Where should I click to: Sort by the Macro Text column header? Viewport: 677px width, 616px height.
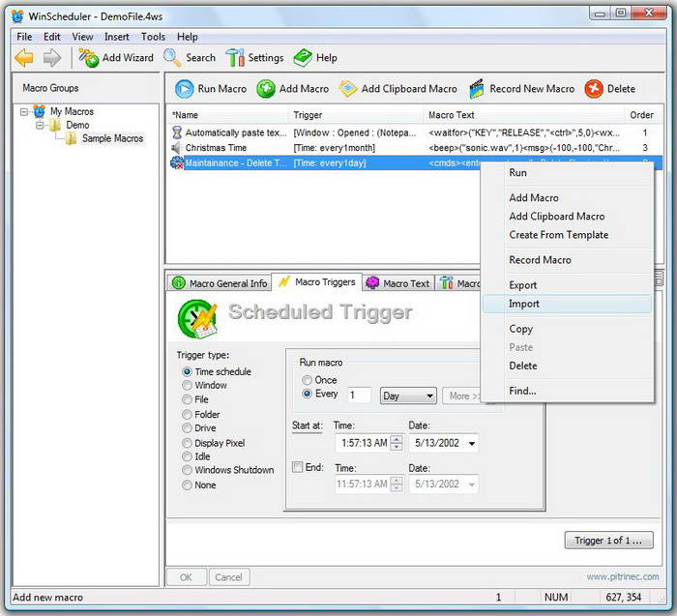pyautogui.click(x=524, y=115)
